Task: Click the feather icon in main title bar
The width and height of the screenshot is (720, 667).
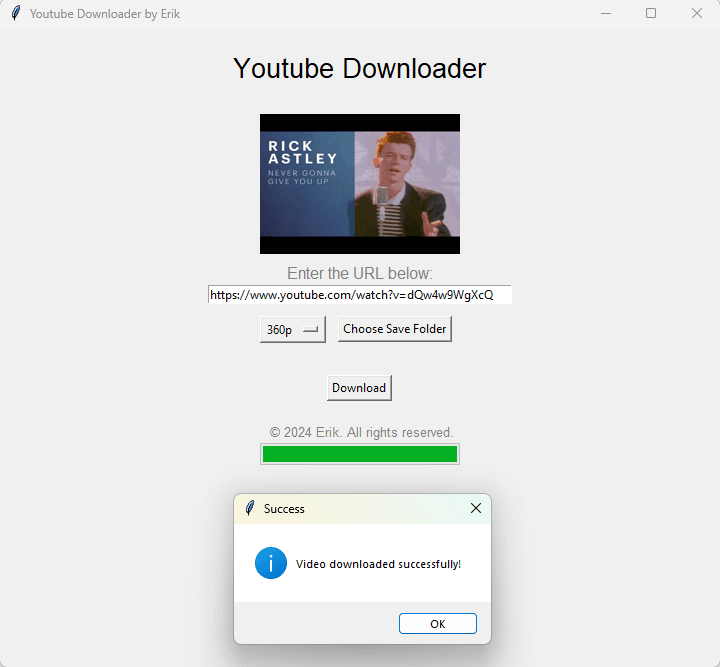Action: (x=16, y=13)
